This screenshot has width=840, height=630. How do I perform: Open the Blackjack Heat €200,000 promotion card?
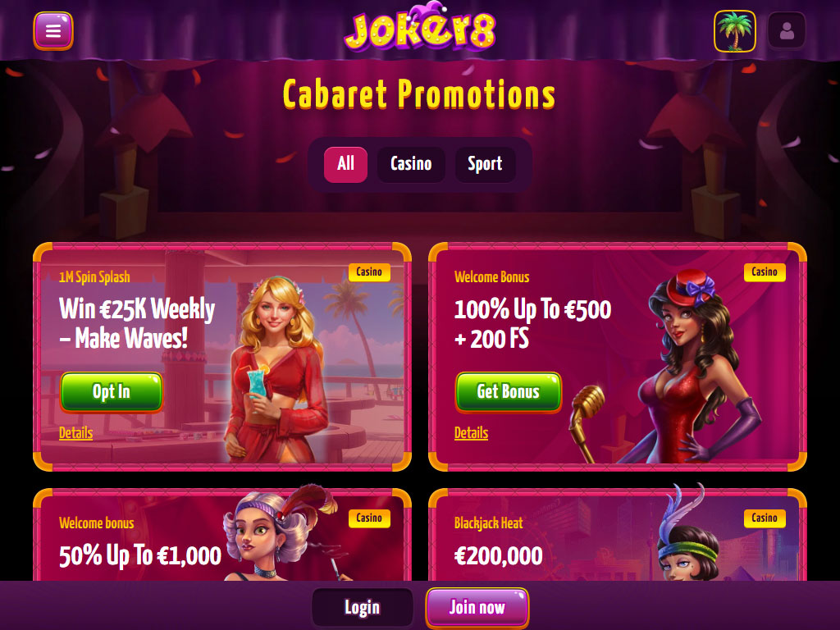[618, 535]
